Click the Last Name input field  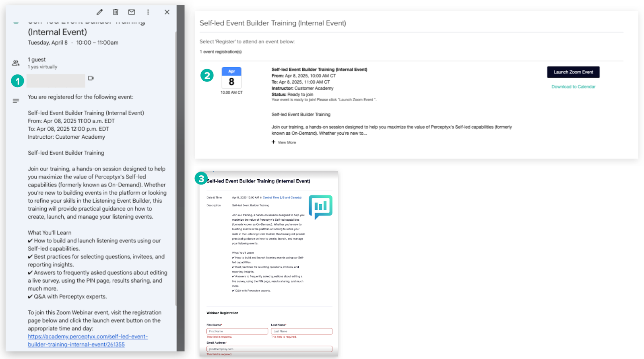click(x=301, y=331)
